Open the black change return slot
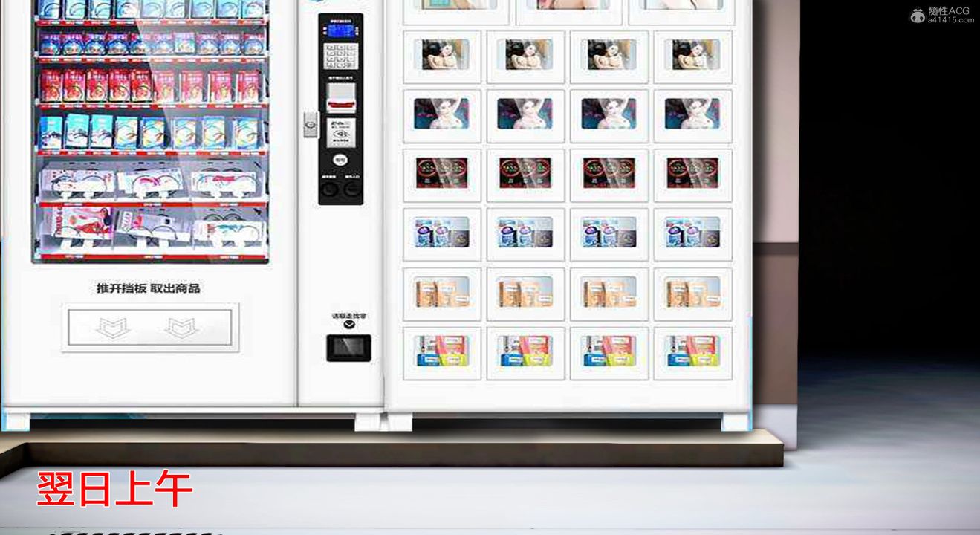 pyautogui.click(x=348, y=347)
